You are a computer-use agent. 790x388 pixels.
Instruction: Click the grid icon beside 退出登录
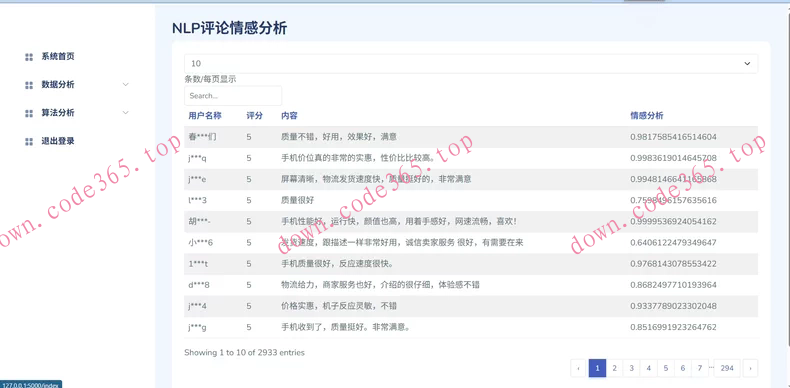[29, 142]
